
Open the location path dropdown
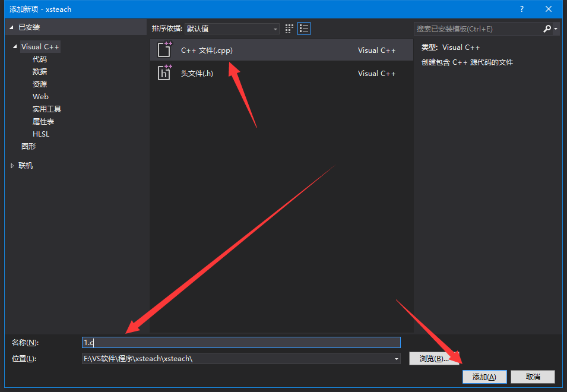[x=397, y=359]
